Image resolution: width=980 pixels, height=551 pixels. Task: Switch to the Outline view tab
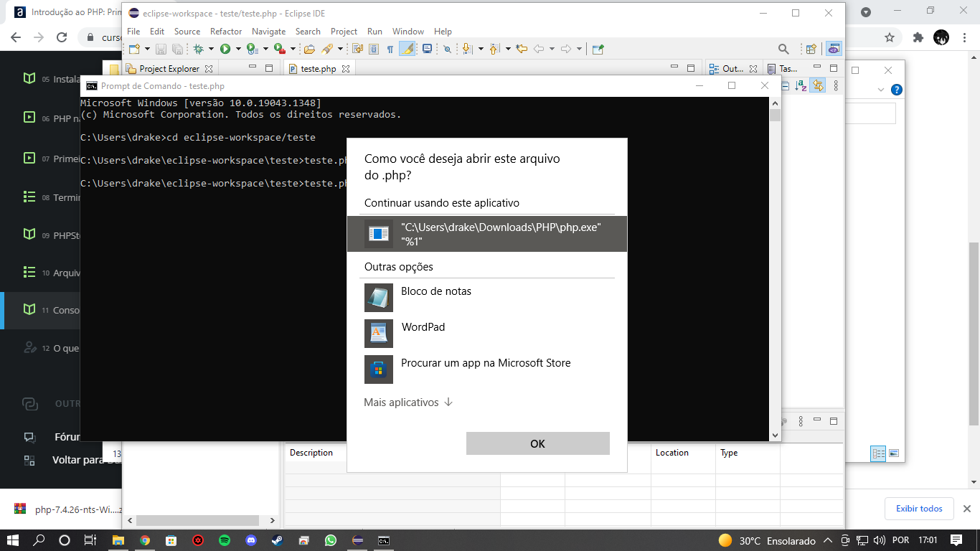tap(732, 69)
